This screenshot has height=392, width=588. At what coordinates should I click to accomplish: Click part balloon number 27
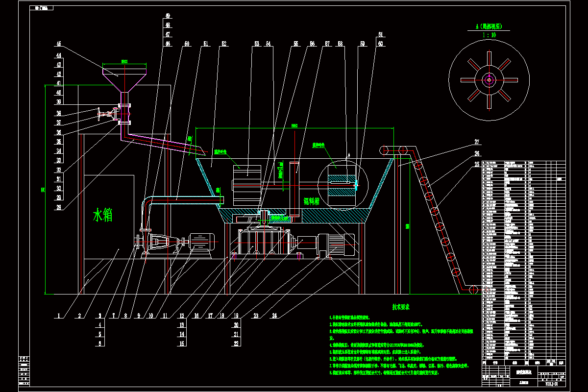[476, 143]
